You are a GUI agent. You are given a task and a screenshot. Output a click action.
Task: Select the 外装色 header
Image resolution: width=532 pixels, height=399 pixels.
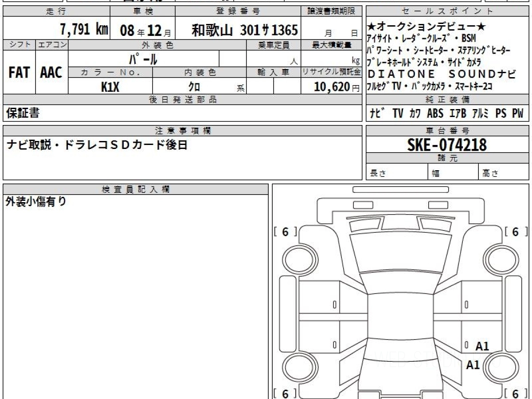[x=157, y=45]
